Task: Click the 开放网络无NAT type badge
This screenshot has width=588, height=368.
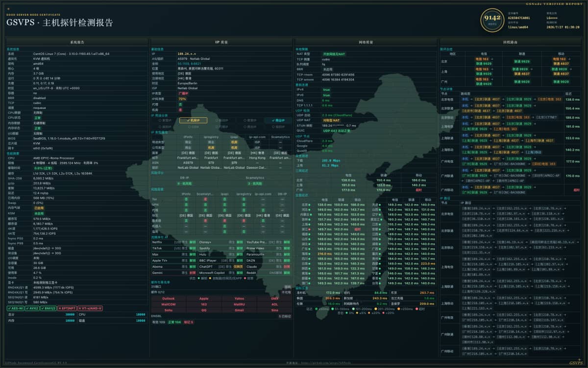Action: click(334, 53)
